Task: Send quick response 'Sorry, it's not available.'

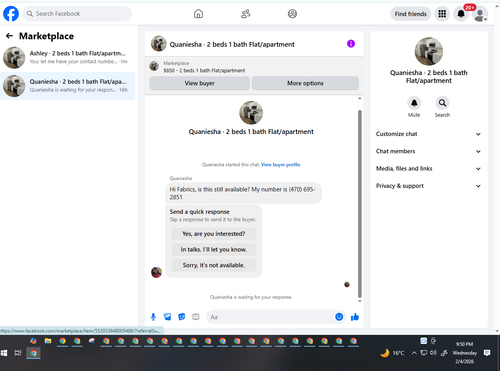Action: 214,265
